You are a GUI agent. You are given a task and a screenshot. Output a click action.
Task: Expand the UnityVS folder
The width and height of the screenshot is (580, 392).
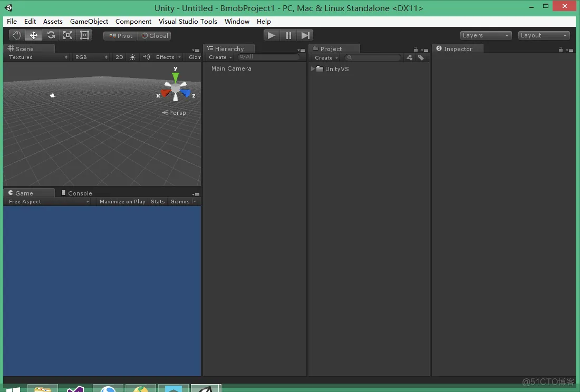pyautogui.click(x=313, y=68)
